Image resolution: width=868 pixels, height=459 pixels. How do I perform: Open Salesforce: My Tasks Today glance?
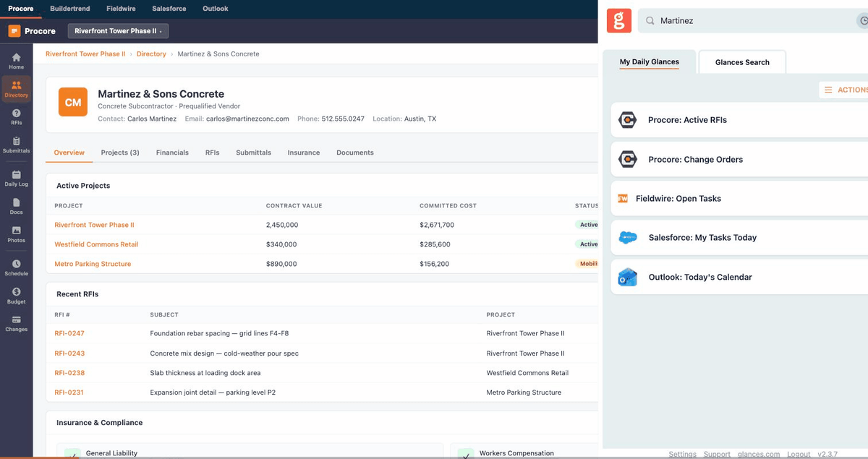(739, 237)
